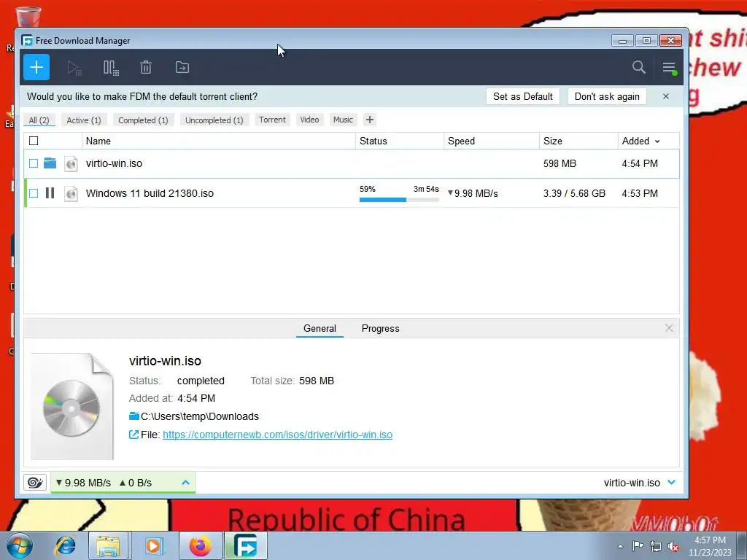The image size is (747, 560).
Task: Toggle snail speed-limit mode icon
Action: (35, 483)
